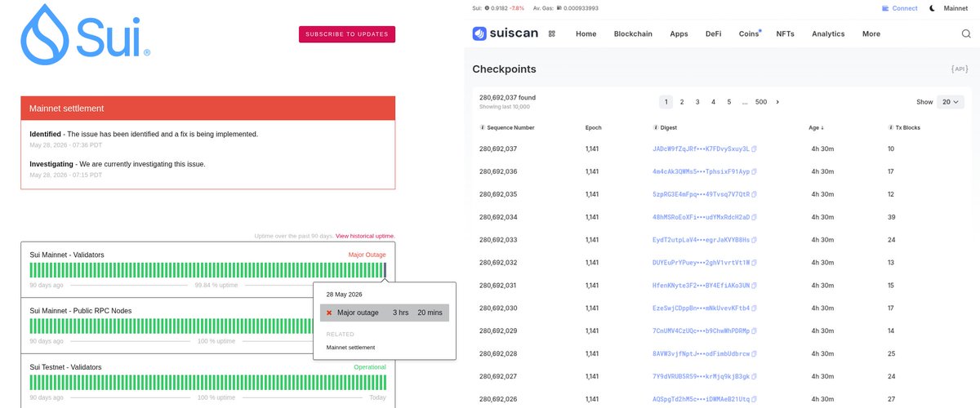The image size is (980, 408).
Task: Open the Home menu in suiscan
Action: pos(586,34)
